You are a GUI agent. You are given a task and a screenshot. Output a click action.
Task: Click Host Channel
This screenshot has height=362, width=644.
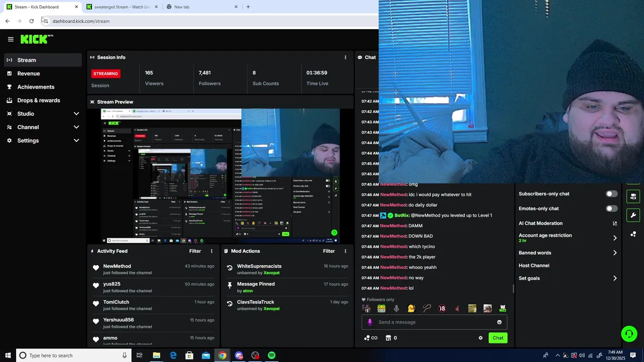click(x=534, y=265)
